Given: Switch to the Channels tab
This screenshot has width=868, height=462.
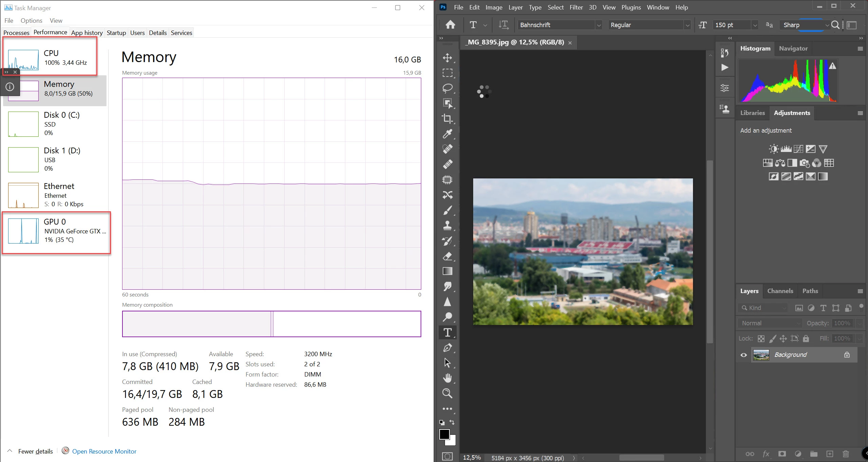Looking at the screenshot, I should tap(780, 291).
